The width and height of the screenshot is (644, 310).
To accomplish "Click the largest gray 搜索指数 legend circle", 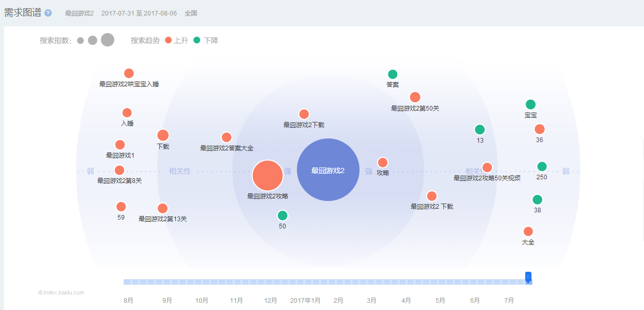I will (108, 40).
